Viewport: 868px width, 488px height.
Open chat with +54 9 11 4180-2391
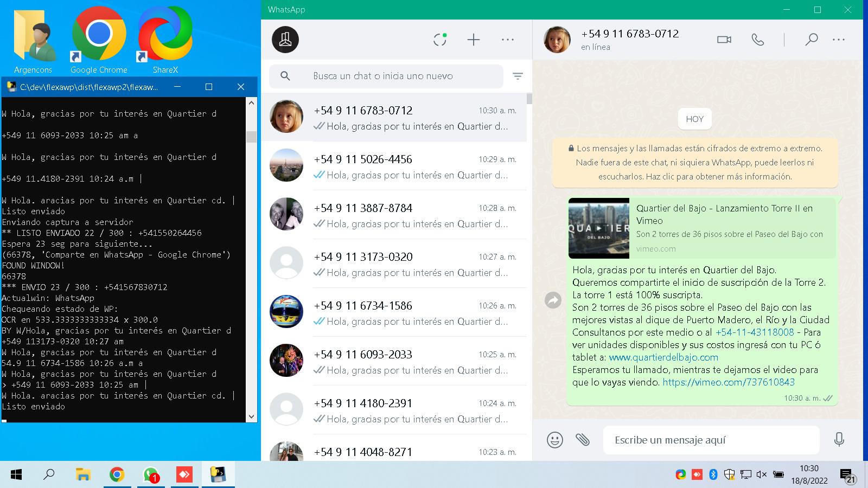click(x=394, y=410)
